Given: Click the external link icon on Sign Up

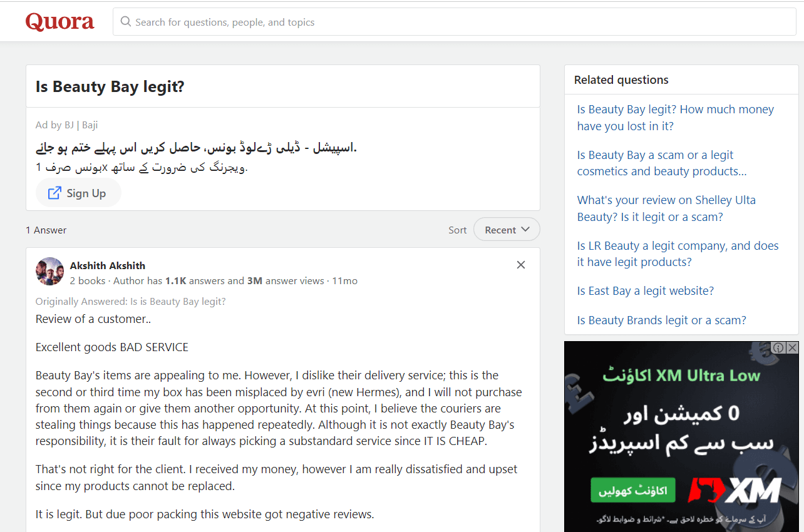Looking at the screenshot, I should click(55, 193).
